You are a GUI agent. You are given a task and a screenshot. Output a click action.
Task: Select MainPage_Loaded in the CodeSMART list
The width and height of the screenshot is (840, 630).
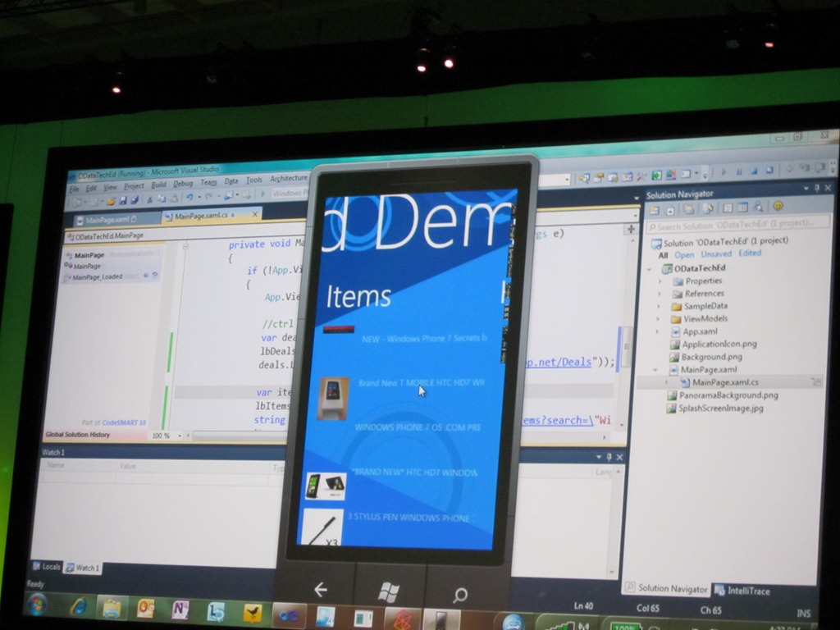click(97, 277)
